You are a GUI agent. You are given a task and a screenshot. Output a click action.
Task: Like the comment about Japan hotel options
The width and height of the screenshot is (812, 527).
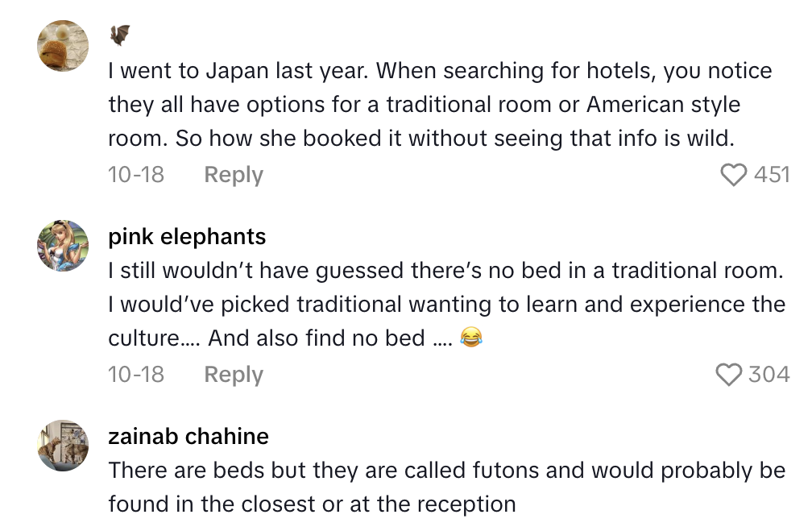tap(734, 175)
